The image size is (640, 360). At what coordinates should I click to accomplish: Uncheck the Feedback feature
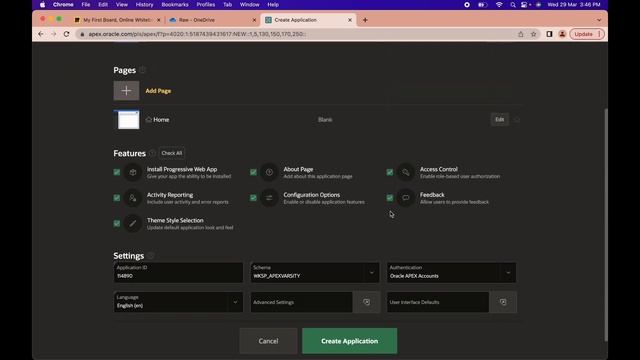coord(390,198)
